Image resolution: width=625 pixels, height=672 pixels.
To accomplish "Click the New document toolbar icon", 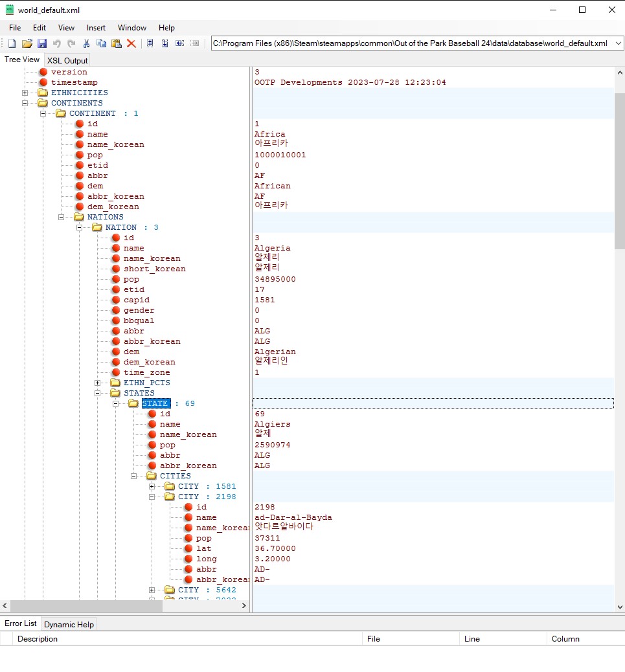I will 12,43.
